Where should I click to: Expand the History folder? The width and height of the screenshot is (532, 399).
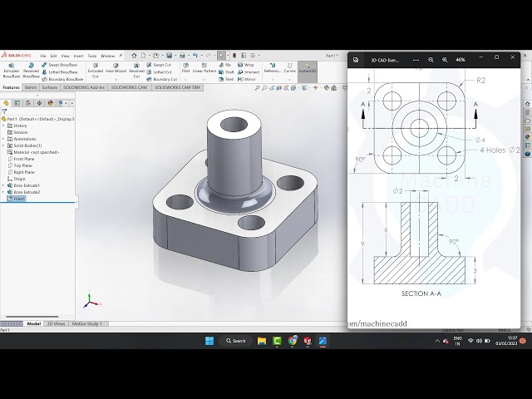3,126
